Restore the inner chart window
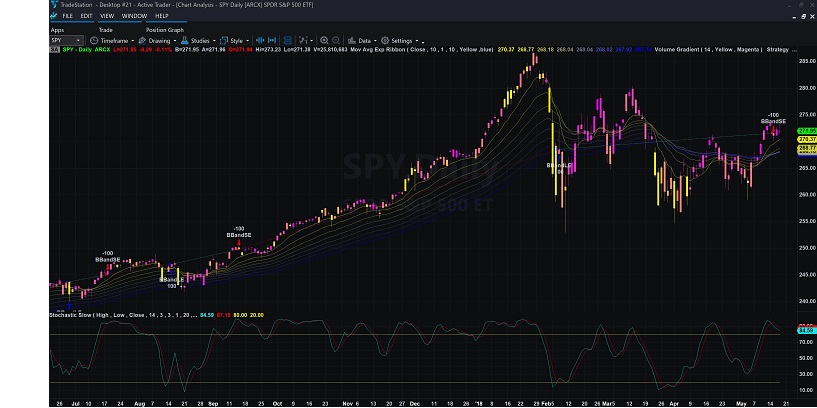Image resolution: width=817 pixels, height=408 pixels. (803, 16)
